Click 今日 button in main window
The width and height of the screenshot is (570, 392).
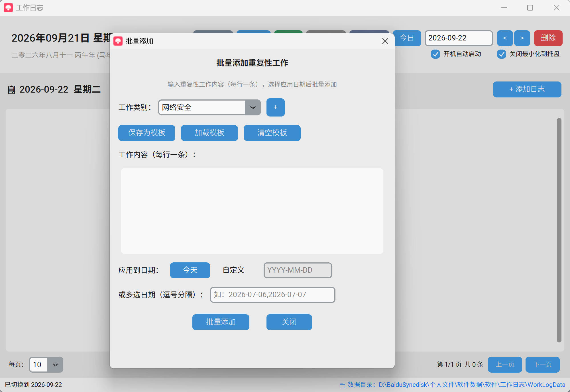coord(407,38)
